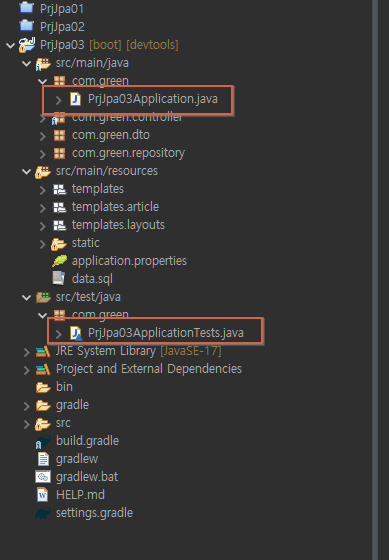Click the HELP.md document icon
Screen dimensions: 389x560
coord(43,495)
